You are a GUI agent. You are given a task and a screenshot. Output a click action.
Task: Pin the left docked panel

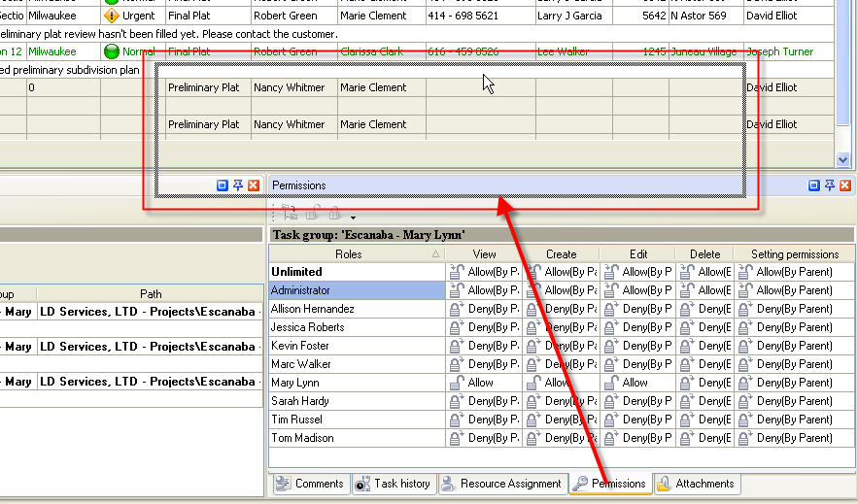238,185
